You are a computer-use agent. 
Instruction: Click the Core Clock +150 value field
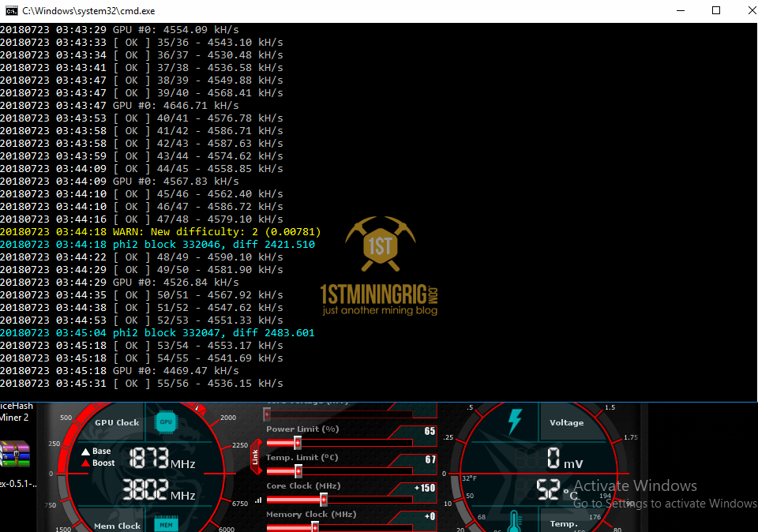coord(425,488)
